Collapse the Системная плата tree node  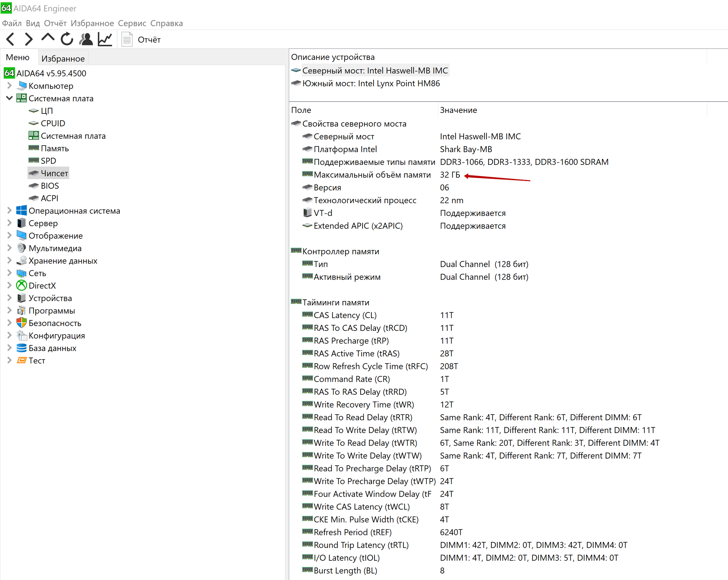[x=9, y=98]
